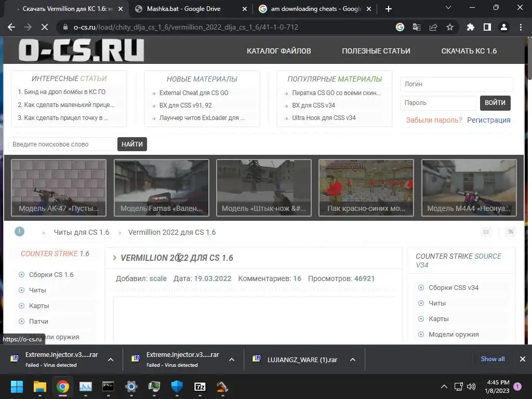Open the Модель M4A4 thumbnail
This screenshot has height=399, width=532.
[x=469, y=188]
